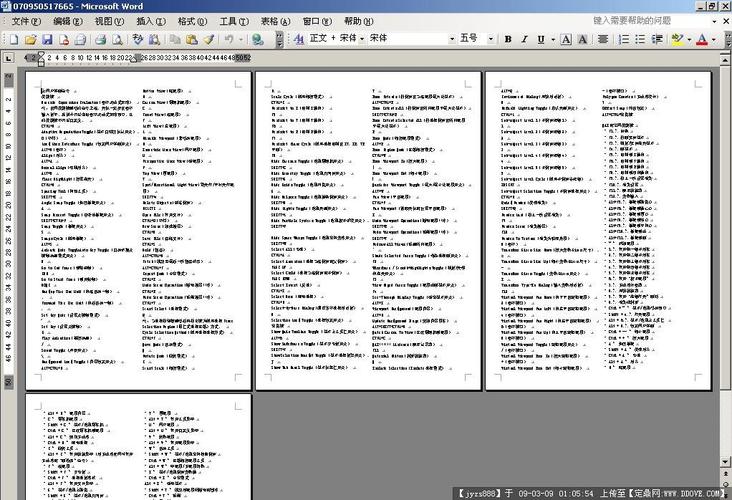
Task: Toggle Bold formatting
Action: [x=508, y=39]
